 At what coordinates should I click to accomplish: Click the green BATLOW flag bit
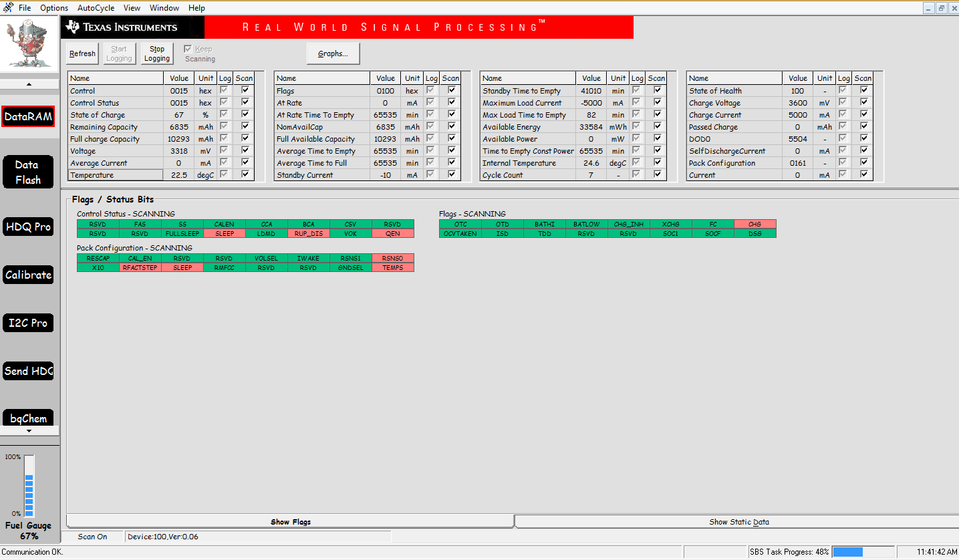click(x=587, y=225)
